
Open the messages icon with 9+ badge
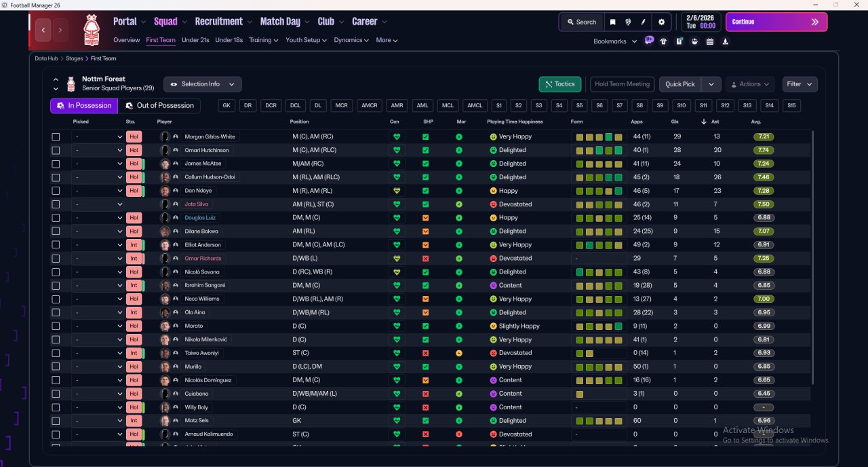pyautogui.click(x=649, y=41)
